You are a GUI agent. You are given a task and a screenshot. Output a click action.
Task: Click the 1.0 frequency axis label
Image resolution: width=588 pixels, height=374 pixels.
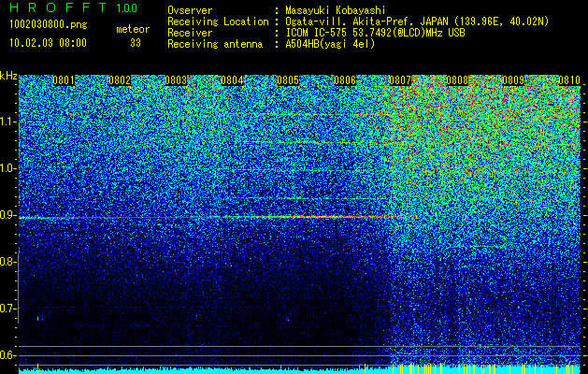tap(8, 168)
